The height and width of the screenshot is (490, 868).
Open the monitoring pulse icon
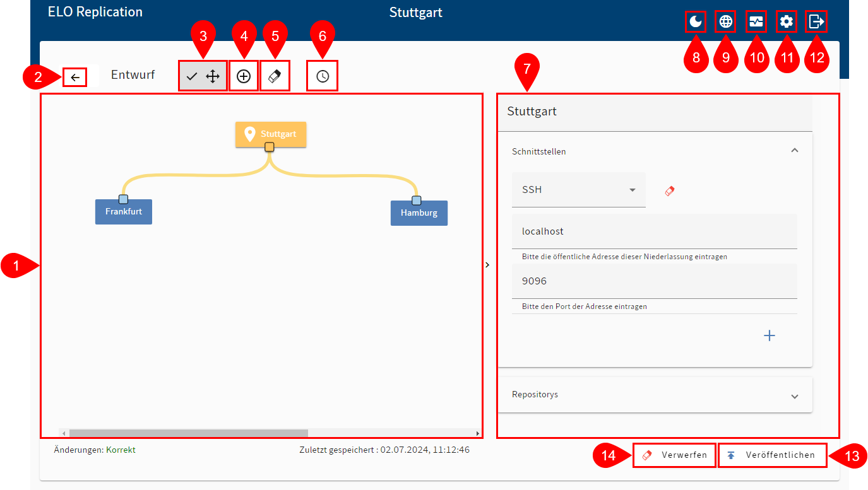pyautogui.click(x=756, y=22)
